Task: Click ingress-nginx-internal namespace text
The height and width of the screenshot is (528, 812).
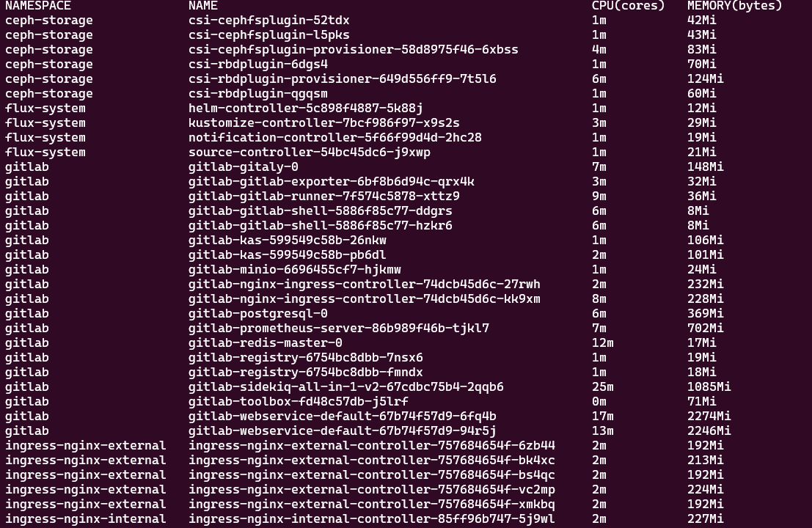Action: [x=85, y=519]
